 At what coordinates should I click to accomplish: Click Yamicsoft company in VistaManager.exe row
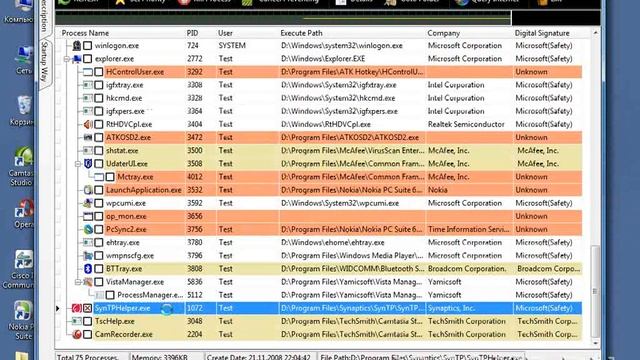tap(444, 282)
